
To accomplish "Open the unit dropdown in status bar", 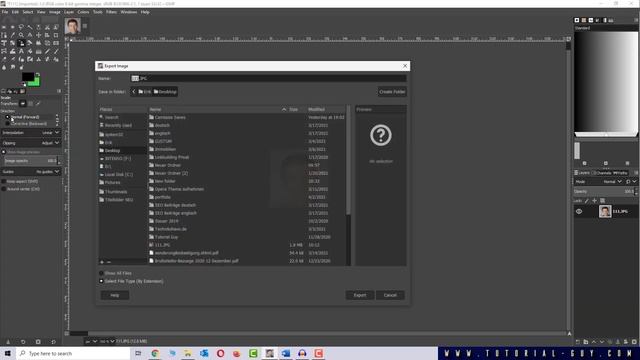I will [x=91, y=341].
